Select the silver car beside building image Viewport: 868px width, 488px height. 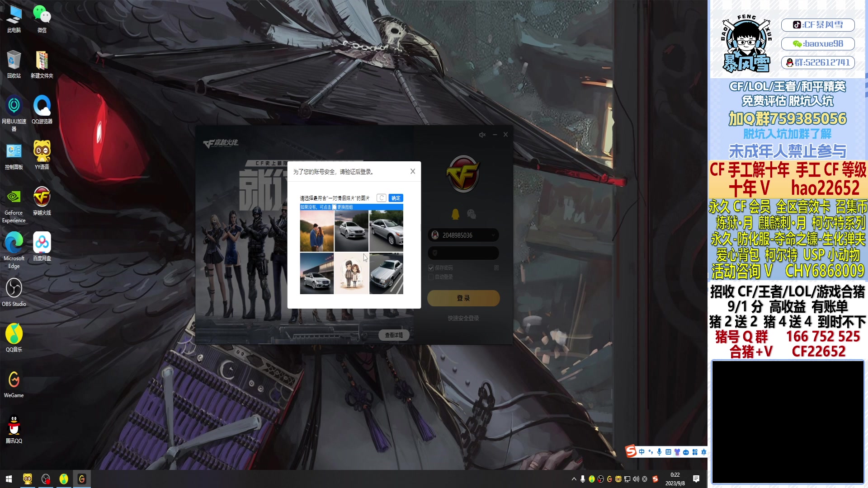point(316,273)
